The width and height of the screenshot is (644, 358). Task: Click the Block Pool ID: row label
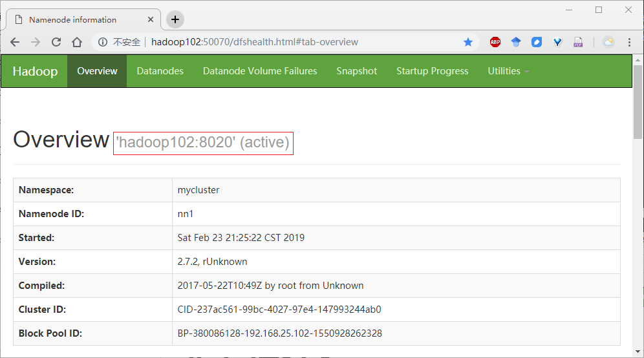click(50, 333)
